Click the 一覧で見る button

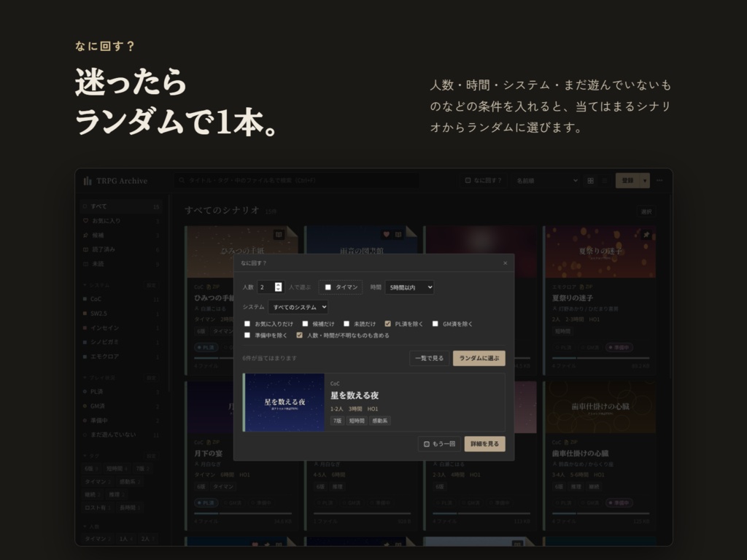429,358
